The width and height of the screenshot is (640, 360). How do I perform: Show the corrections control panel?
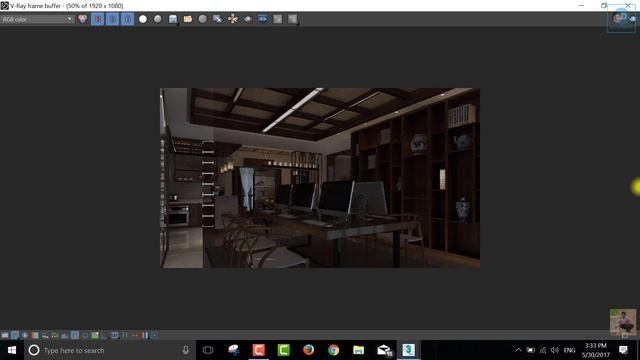[5, 335]
